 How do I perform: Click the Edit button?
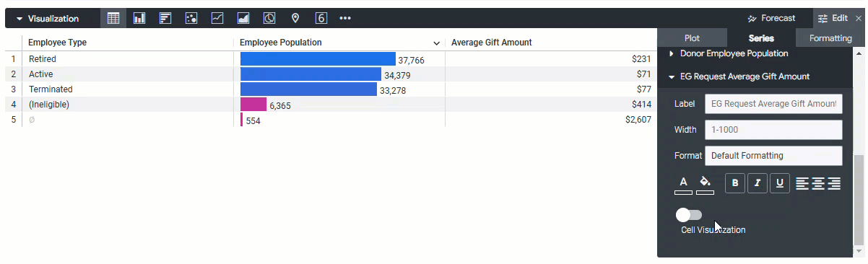[833, 18]
